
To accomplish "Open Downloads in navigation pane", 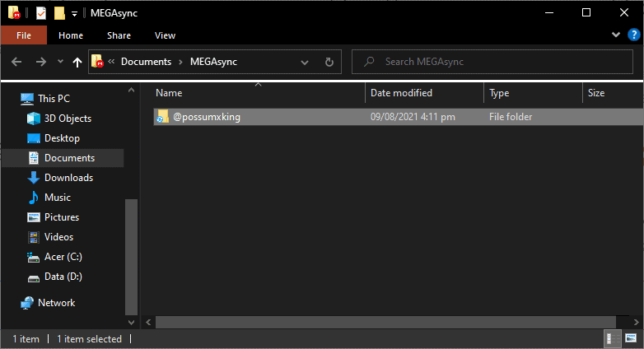I will (68, 178).
